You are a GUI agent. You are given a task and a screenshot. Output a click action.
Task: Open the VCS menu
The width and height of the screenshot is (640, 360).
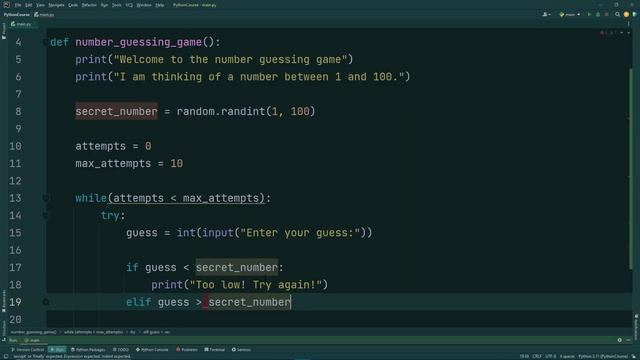pos(129,5)
